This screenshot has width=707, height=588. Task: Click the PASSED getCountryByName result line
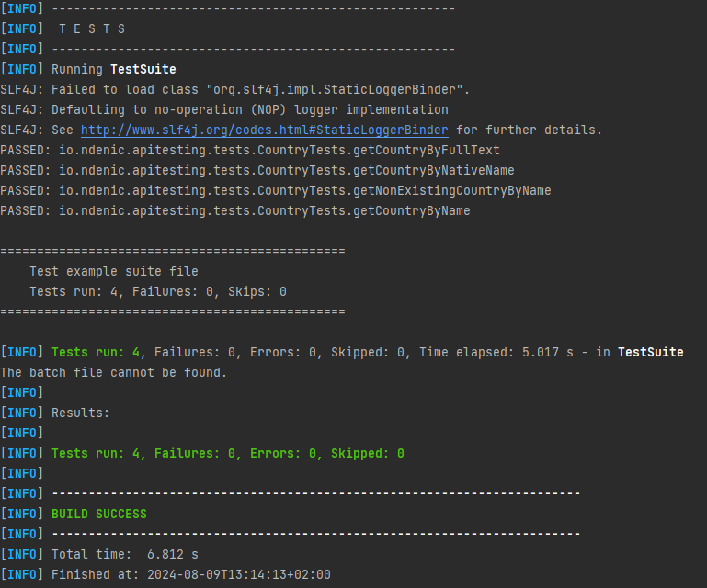point(235,211)
